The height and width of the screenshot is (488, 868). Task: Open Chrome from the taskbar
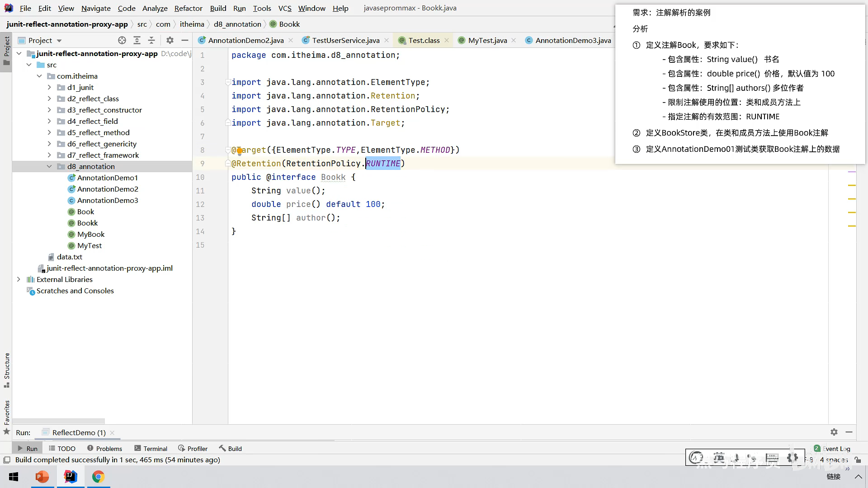[98, 477]
